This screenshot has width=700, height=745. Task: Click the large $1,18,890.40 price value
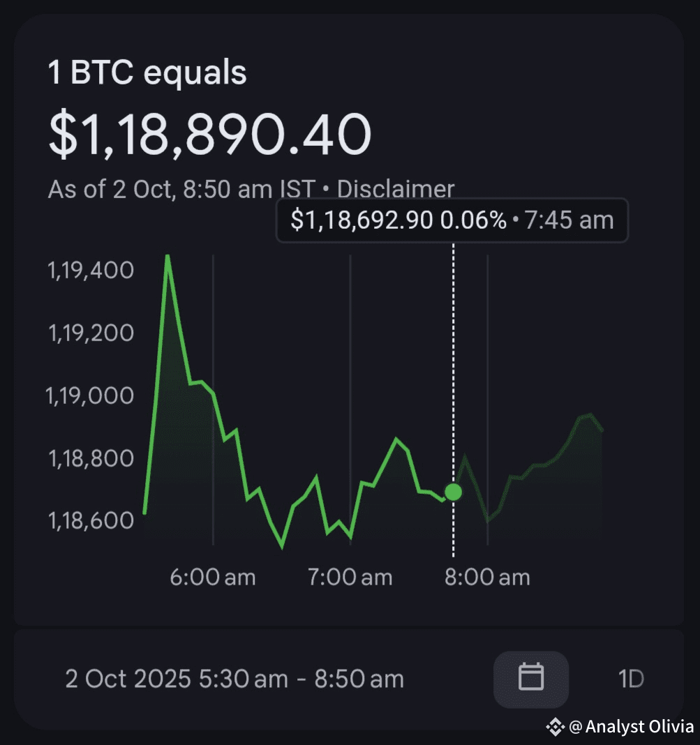pyautogui.click(x=209, y=135)
